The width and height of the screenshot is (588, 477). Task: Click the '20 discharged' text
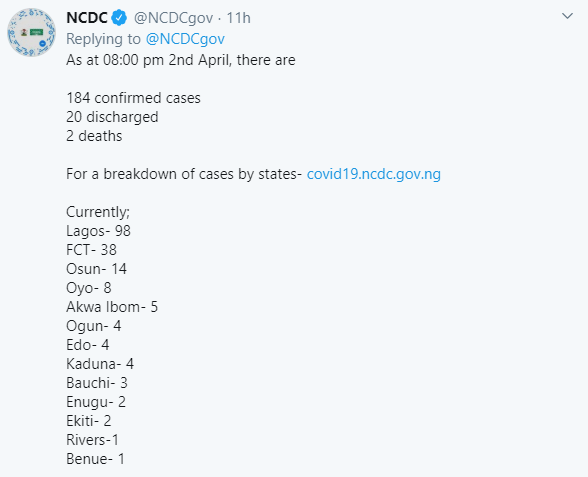[112, 117]
